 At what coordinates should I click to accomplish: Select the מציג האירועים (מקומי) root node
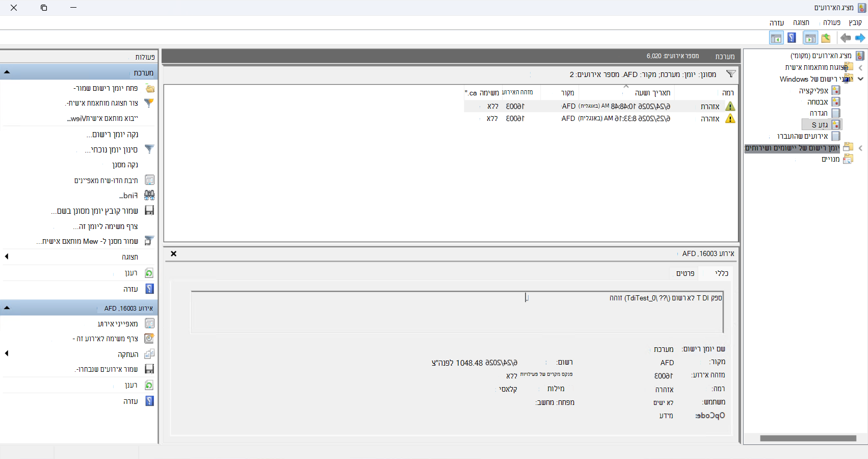pyautogui.click(x=821, y=56)
